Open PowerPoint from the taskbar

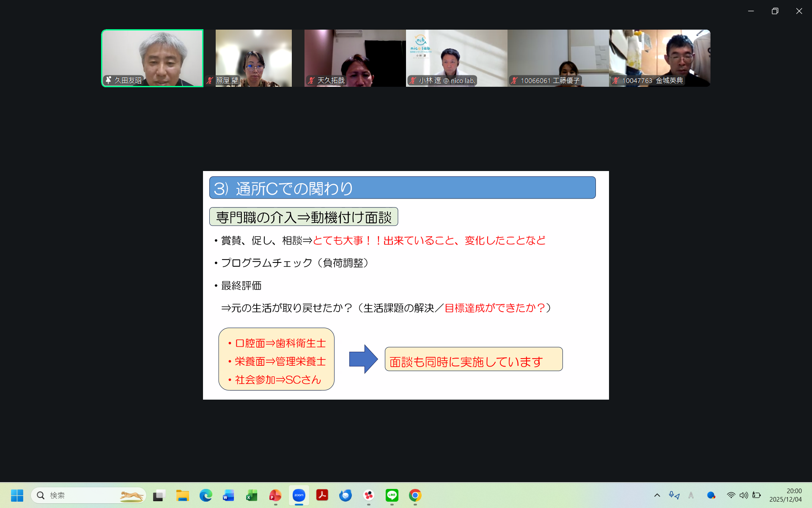(275, 495)
